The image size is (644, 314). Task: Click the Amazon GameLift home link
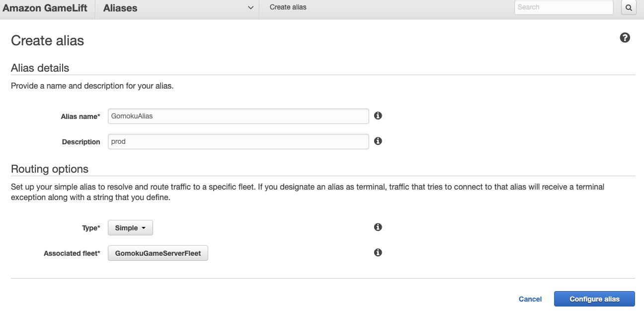click(x=45, y=8)
